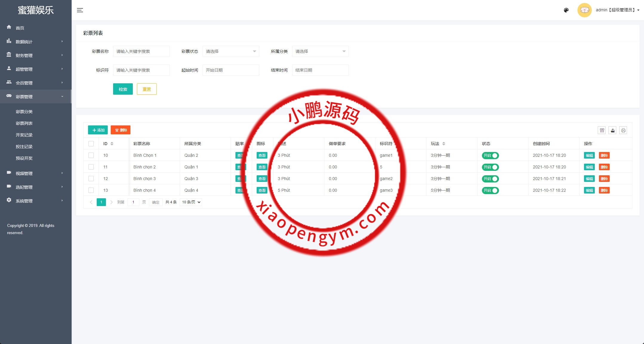Open the theme palette icon
The image size is (644, 344).
click(x=566, y=10)
